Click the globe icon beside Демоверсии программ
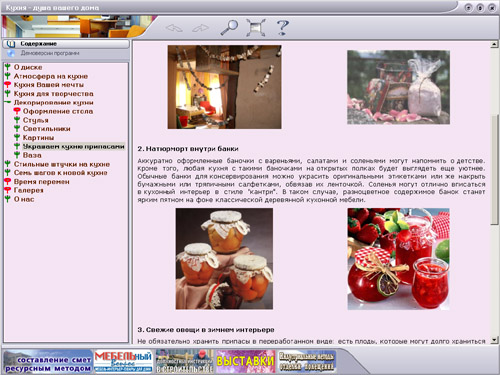This screenshot has height=375, width=500. [11, 53]
